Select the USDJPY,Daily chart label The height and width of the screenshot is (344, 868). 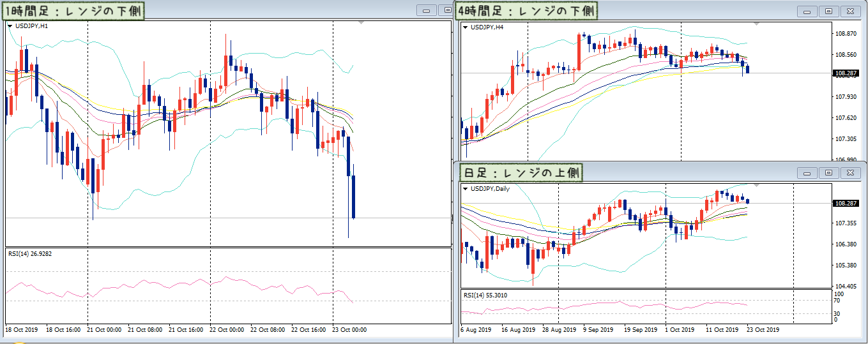[490, 189]
